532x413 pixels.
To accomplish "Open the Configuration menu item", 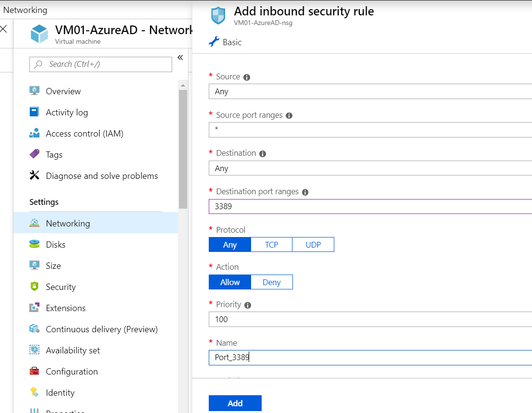I will pyautogui.click(x=72, y=371).
